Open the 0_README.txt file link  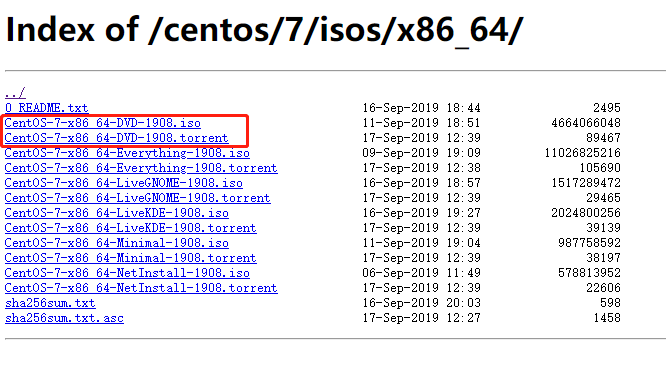(47, 108)
